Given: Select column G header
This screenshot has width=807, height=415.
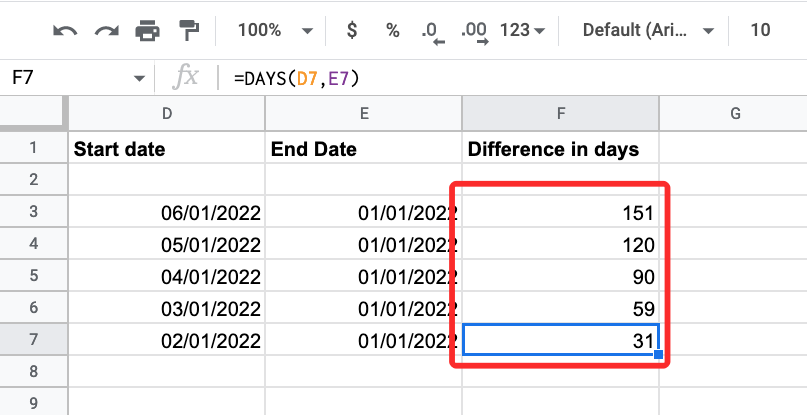Looking at the screenshot, I should click(734, 113).
